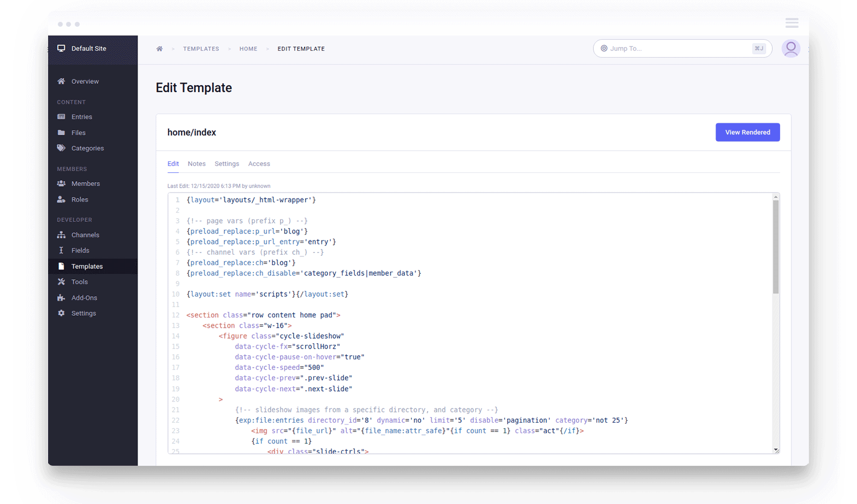Click the EDIT TEMPLATE breadcrumb

(x=301, y=49)
